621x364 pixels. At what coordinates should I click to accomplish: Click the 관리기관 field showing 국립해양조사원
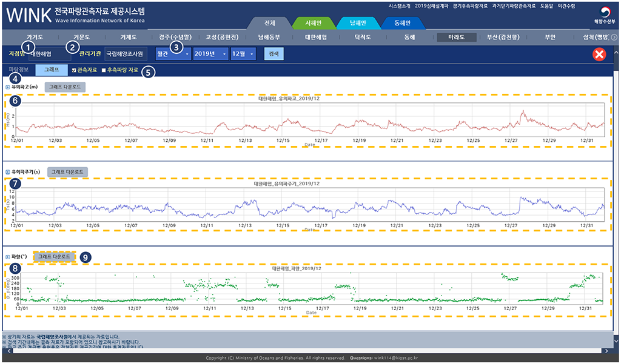click(126, 54)
